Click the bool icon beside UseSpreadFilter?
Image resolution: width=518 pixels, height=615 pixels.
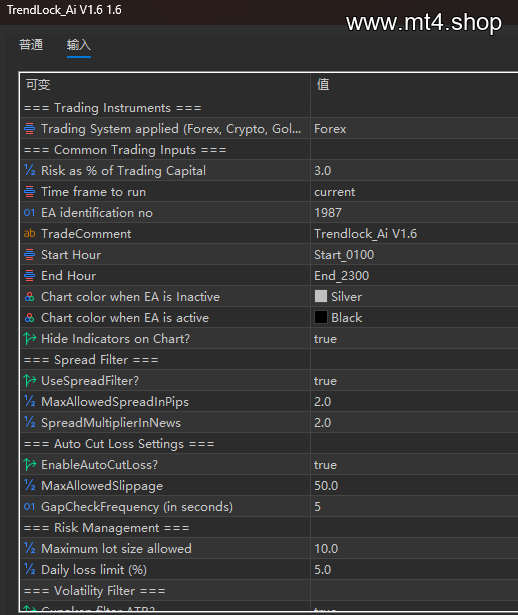point(29,380)
